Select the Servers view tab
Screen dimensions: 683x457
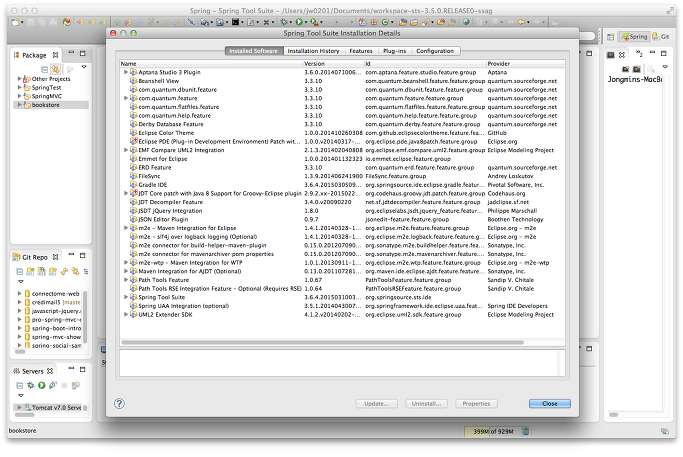click(33, 371)
